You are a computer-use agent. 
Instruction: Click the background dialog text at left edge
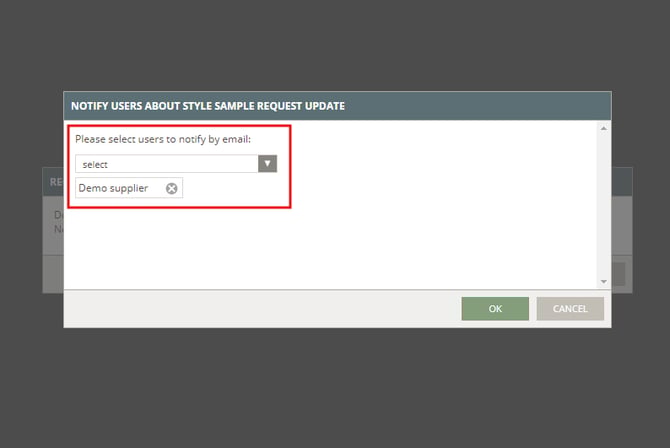(56, 221)
